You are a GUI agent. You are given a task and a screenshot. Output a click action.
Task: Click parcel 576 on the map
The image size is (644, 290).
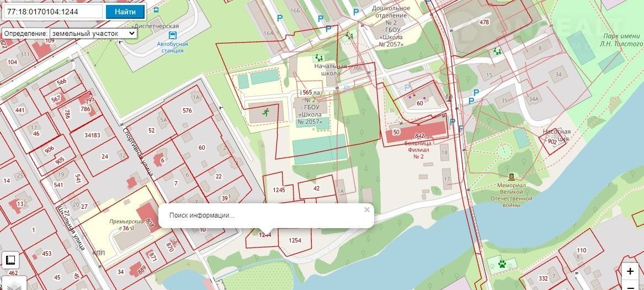[187, 110]
